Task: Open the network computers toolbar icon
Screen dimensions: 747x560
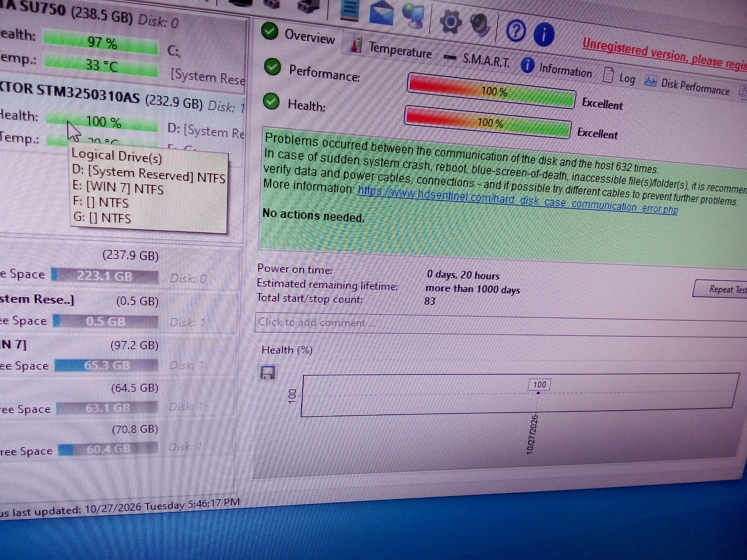Action: (x=414, y=15)
